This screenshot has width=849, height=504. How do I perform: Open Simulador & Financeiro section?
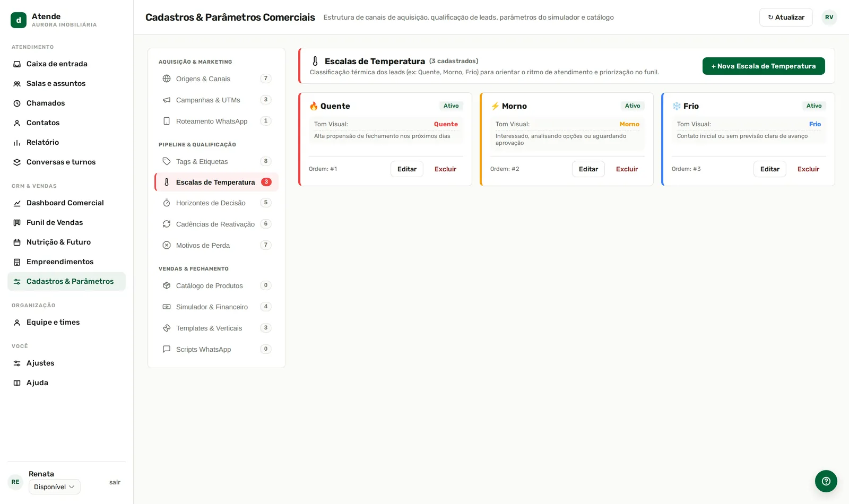coord(216,307)
